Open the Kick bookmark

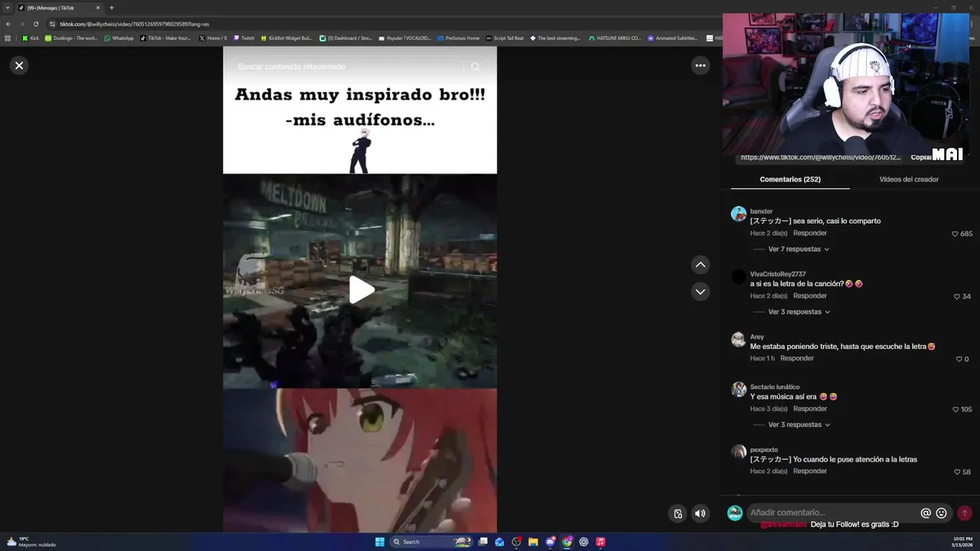(x=31, y=37)
